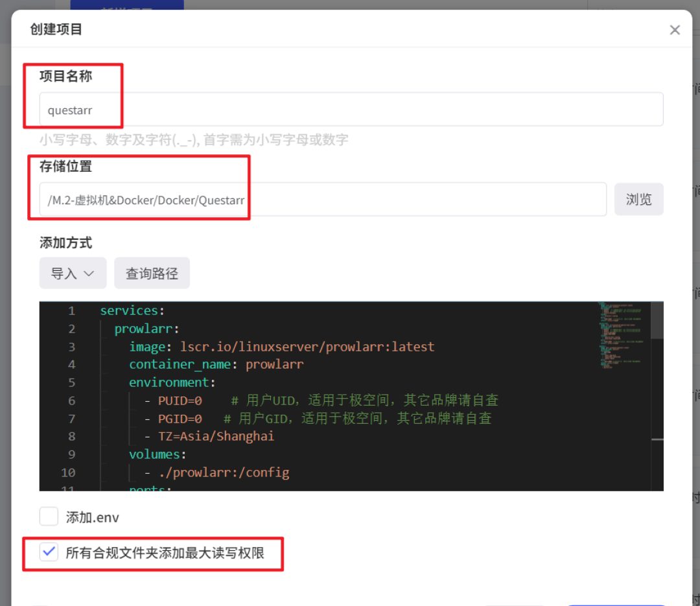Click line 2 'prowlarr:' in editor

click(x=146, y=329)
